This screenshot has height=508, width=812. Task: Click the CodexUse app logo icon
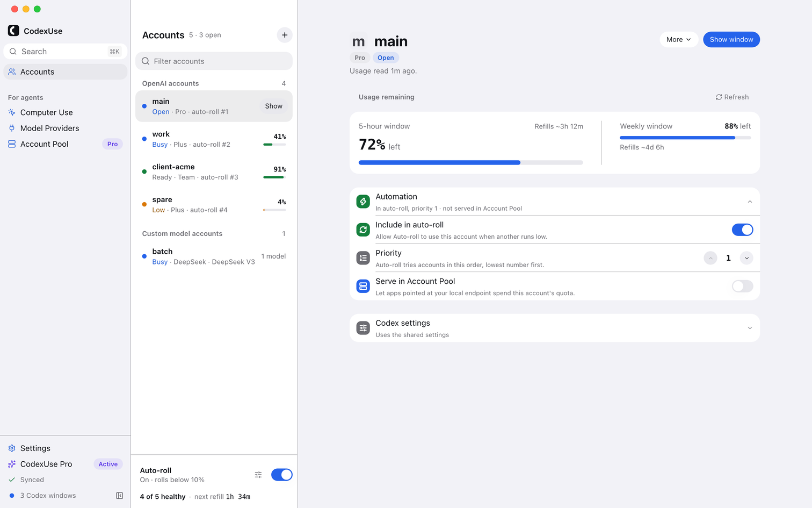pos(13,31)
